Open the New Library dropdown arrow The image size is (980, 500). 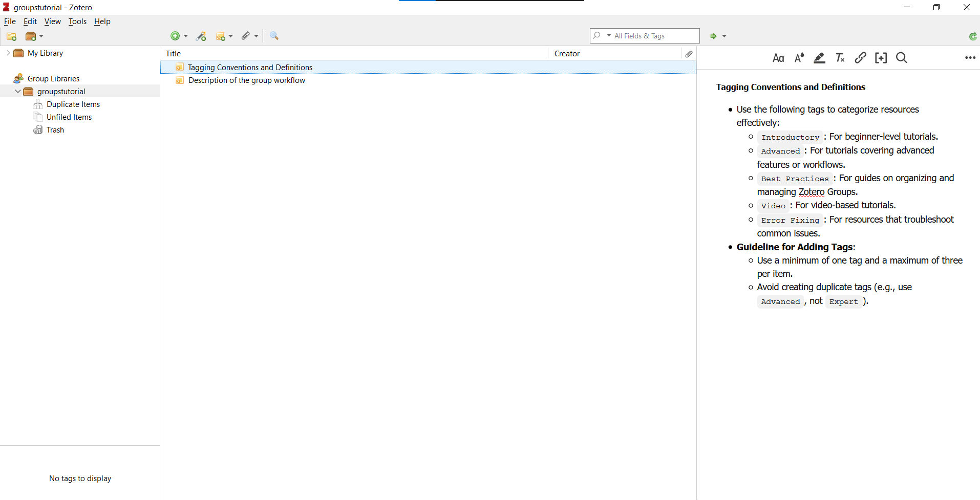coord(41,36)
